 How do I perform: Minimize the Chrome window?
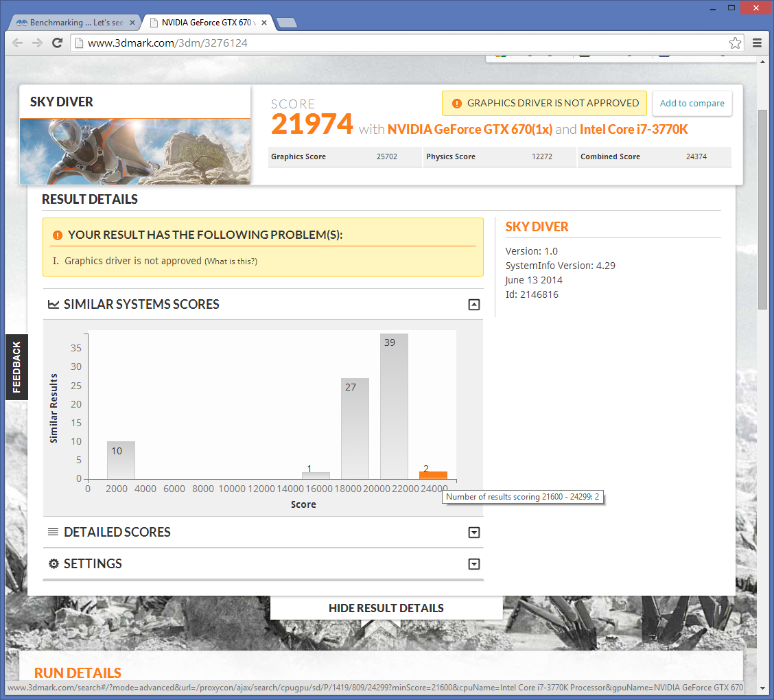coord(713,8)
